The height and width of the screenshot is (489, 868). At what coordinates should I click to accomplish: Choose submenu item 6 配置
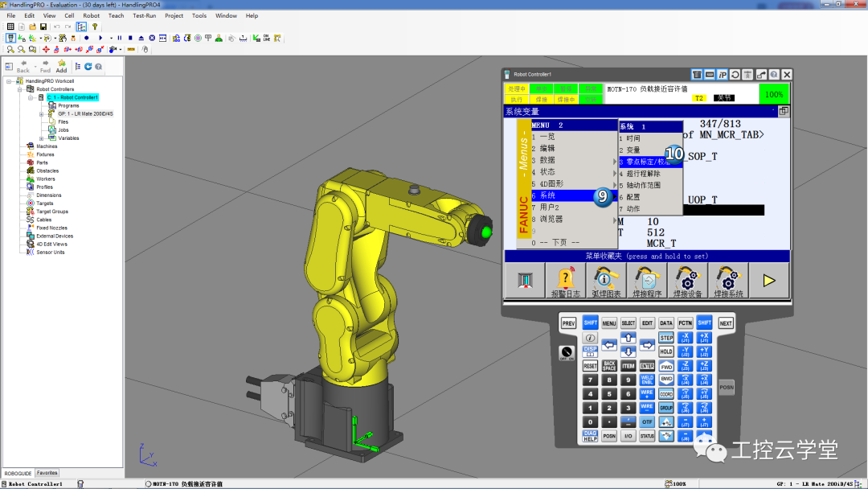(650, 197)
